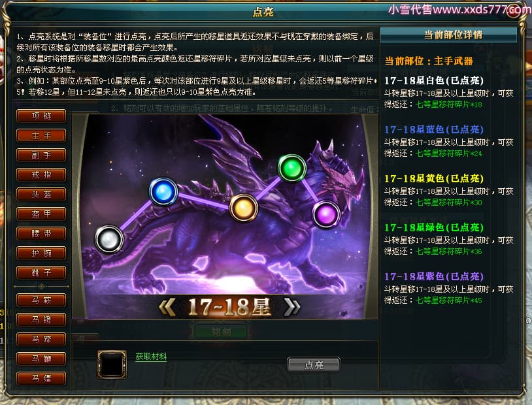Open the 获取材料 link
This screenshot has height=405, width=532.
(151, 357)
